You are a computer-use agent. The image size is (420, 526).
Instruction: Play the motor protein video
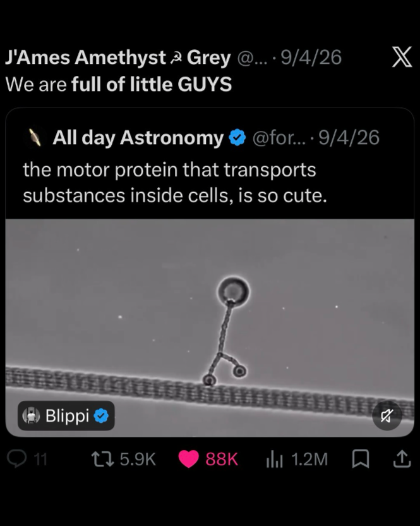pos(210,327)
